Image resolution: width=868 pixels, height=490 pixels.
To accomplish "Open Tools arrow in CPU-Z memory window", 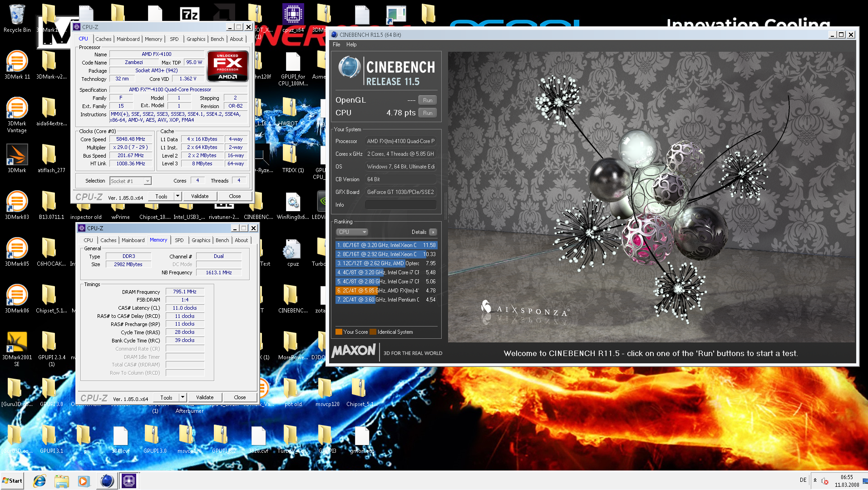I will coord(182,397).
